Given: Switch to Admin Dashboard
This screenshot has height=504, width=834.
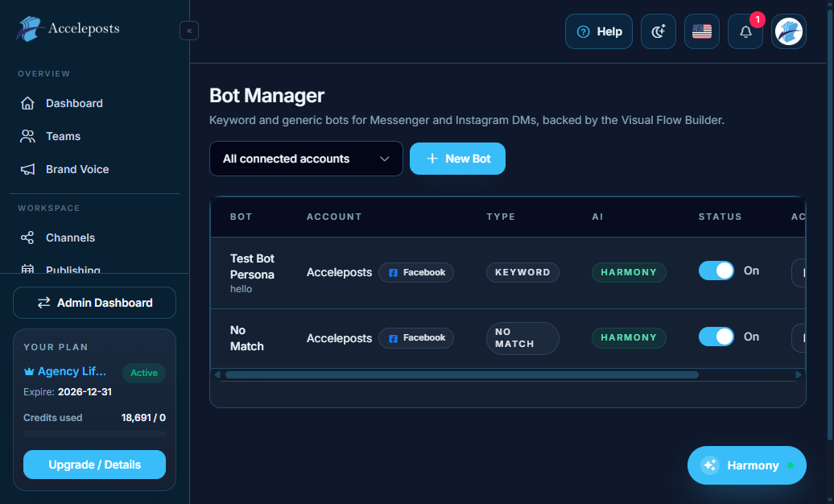Looking at the screenshot, I should tap(95, 303).
